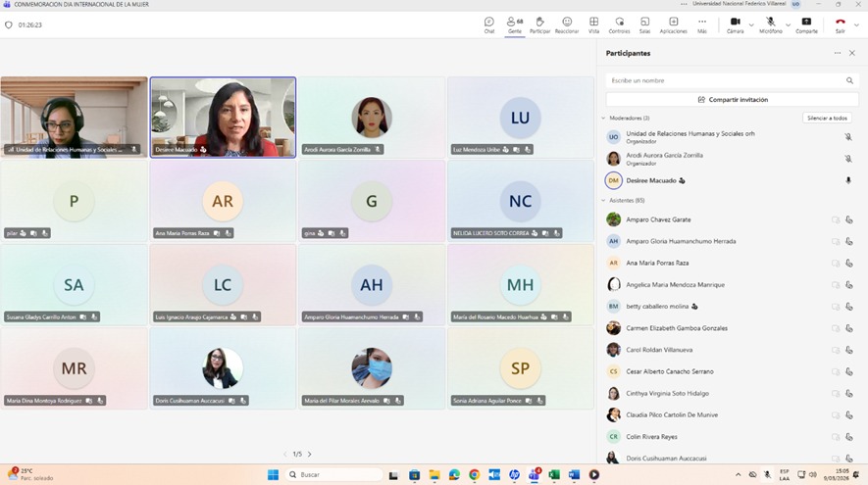Screen dimensions: 868x485
Task: Toggle the Gente participants panel
Action: point(515,24)
